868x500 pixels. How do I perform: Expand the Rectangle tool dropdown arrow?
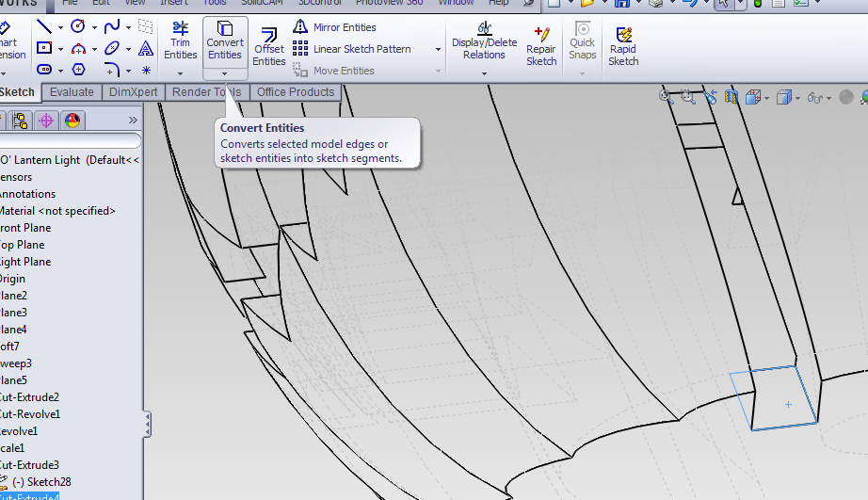pos(60,49)
